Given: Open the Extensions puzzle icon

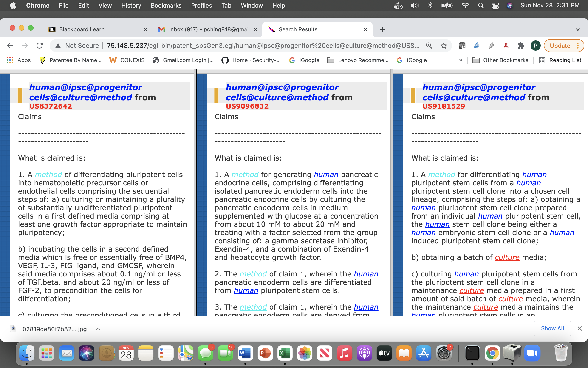Looking at the screenshot, I should 521,46.
